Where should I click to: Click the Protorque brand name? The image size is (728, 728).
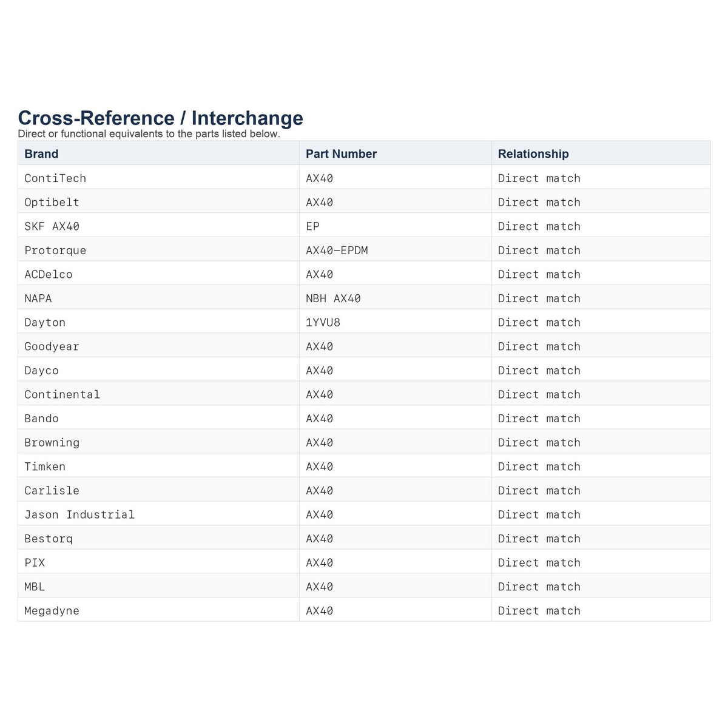pos(55,251)
